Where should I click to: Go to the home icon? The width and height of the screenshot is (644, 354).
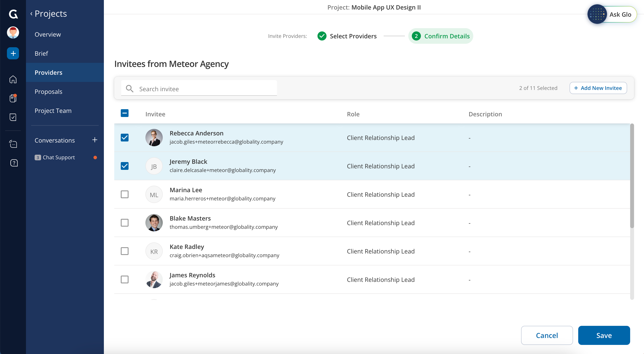click(13, 79)
